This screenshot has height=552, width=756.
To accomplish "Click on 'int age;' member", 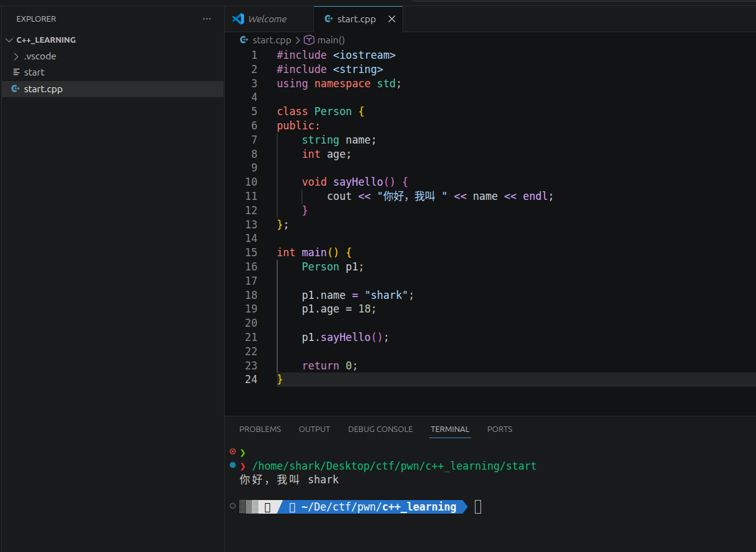I will 327,154.
